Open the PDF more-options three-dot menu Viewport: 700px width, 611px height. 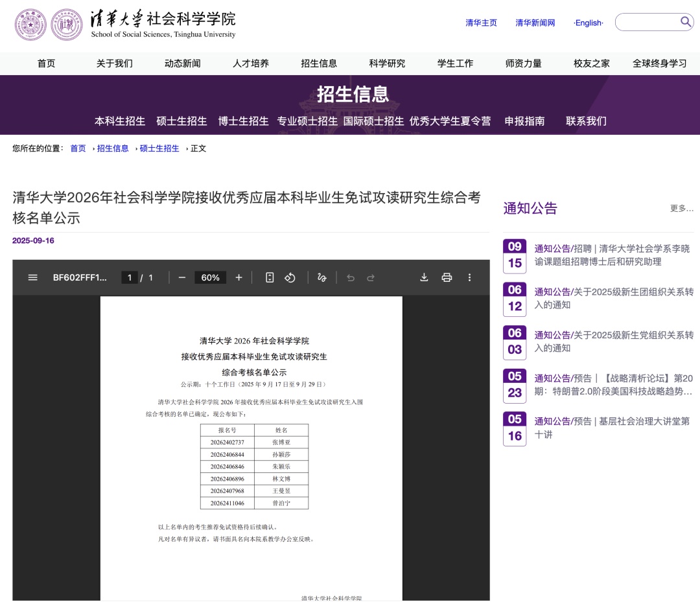point(469,277)
